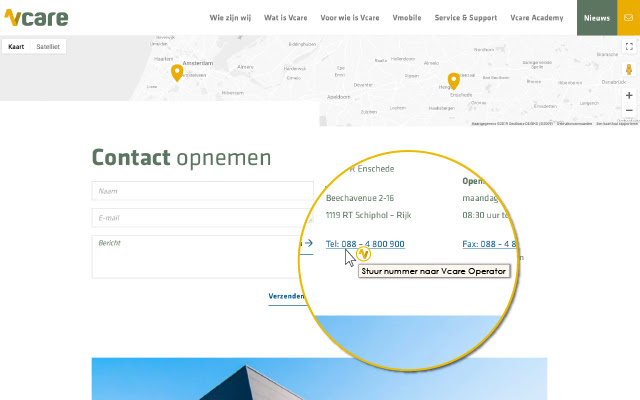Click the Enschede map pin
This screenshot has height=400, width=640.
coord(453,81)
